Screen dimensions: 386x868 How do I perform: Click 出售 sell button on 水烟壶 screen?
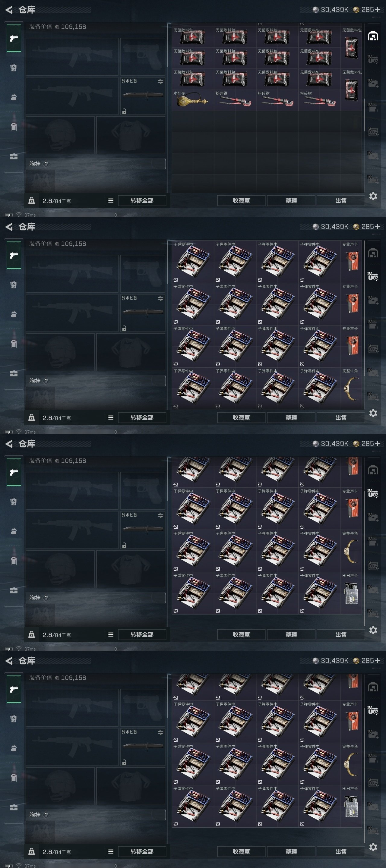(x=341, y=201)
